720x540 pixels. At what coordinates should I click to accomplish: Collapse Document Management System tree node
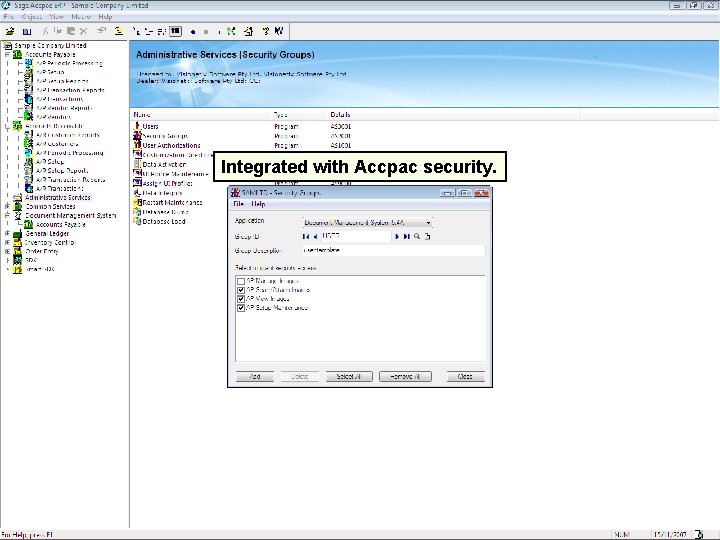click(x=7, y=215)
